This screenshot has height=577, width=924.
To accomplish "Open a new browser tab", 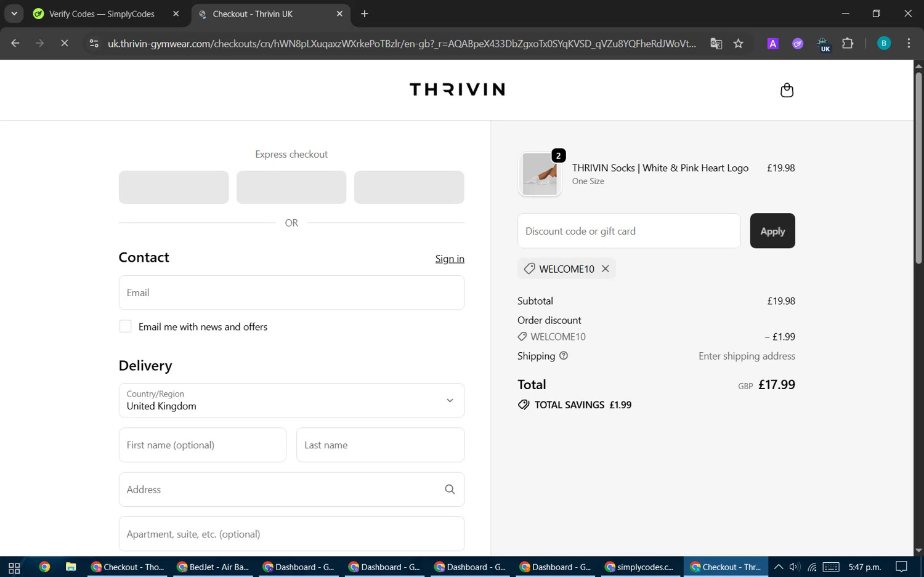I will tap(365, 14).
